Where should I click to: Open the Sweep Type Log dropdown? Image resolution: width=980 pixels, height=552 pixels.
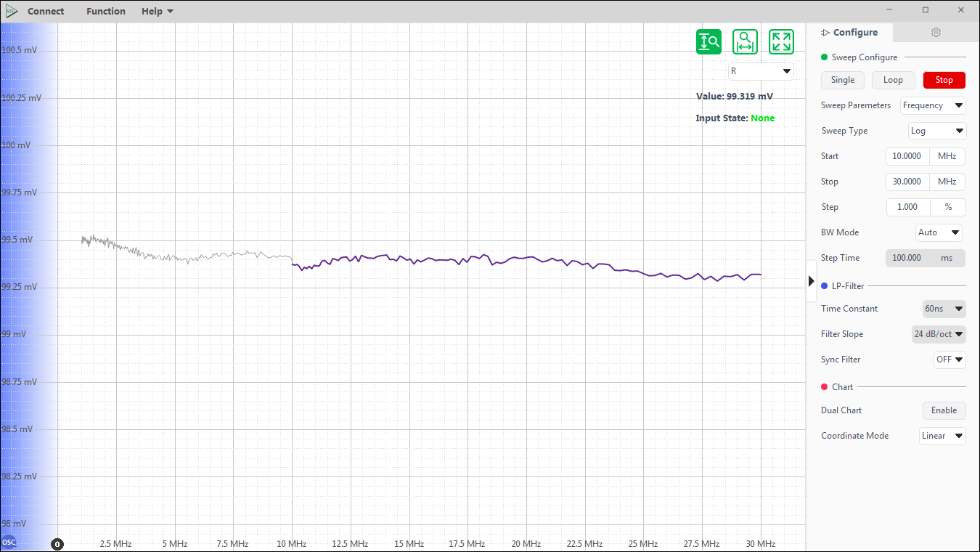point(937,131)
